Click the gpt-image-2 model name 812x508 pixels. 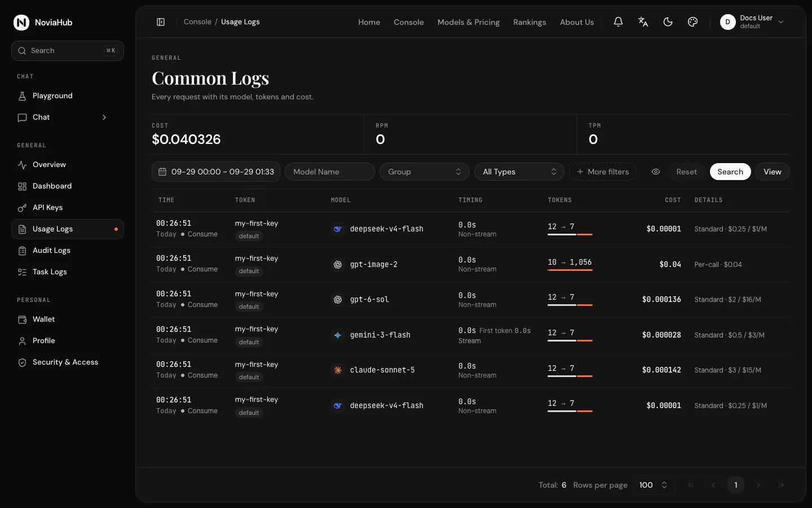pyautogui.click(x=373, y=264)
